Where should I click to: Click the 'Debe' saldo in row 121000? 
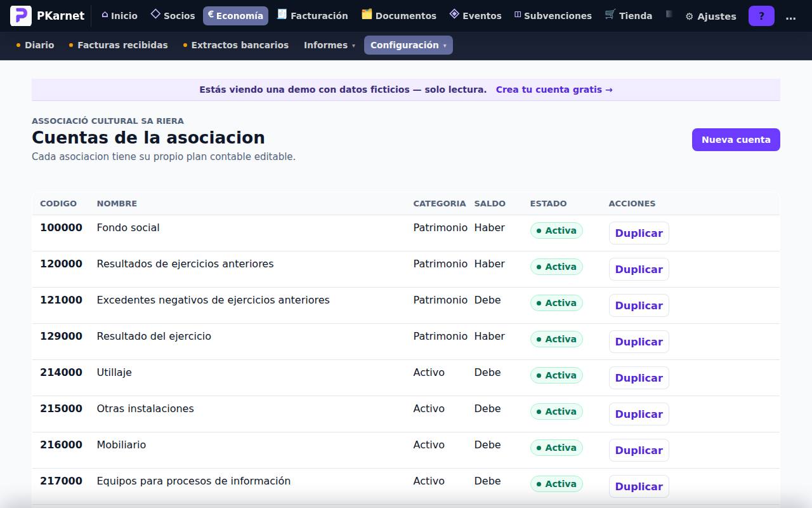(x=487, y=300)
